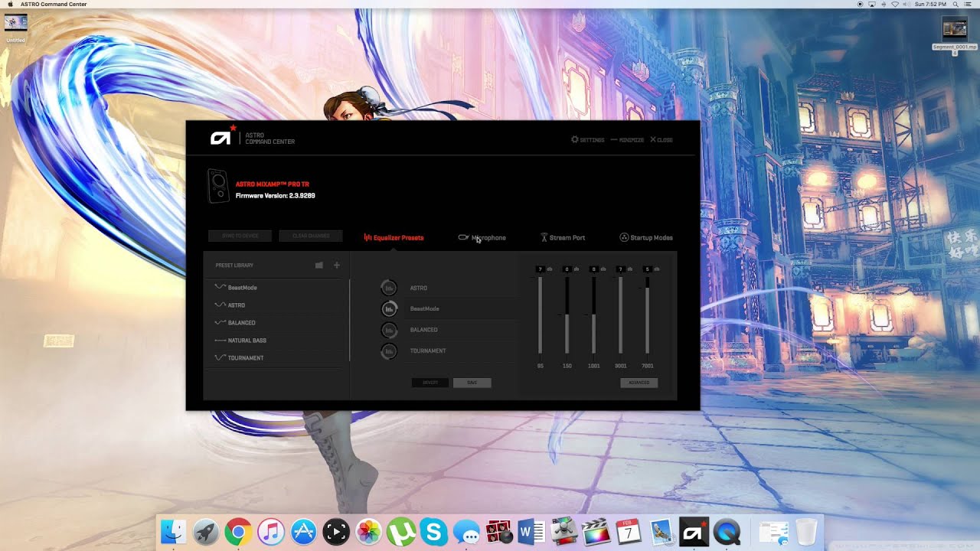Open the Stream Port tab
The width and height of the screenshot is (980, 551).
coord(563,238)
